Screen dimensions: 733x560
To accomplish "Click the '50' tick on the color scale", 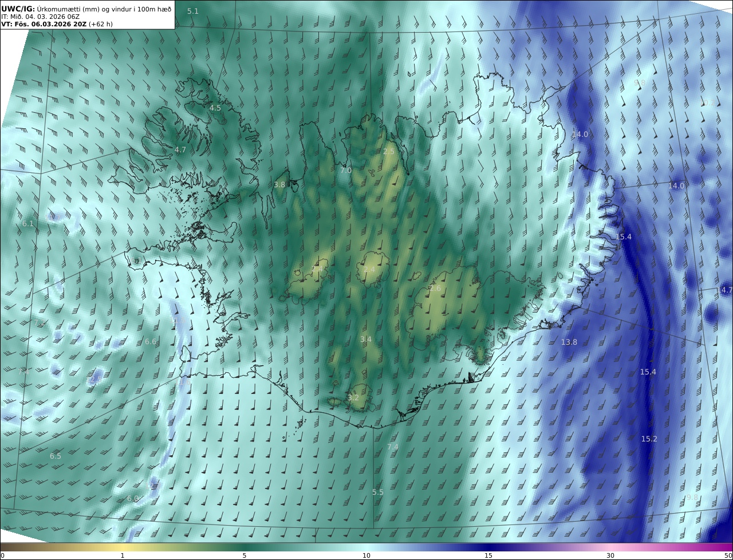I will point(728,556).
